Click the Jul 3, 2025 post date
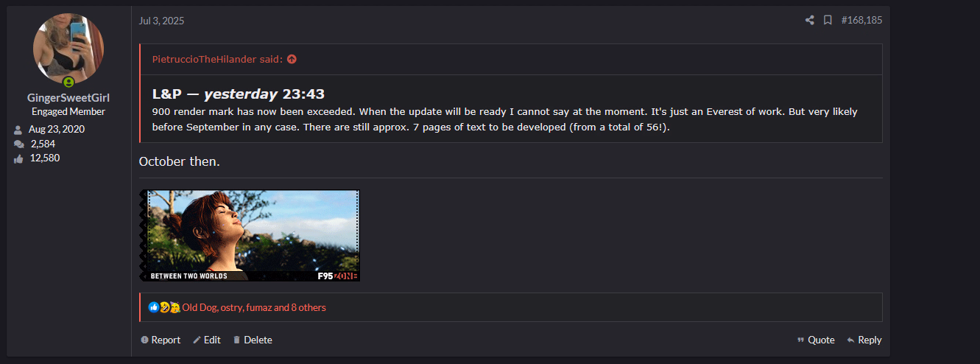The image size is (980, 364). (x=161, y=21)
